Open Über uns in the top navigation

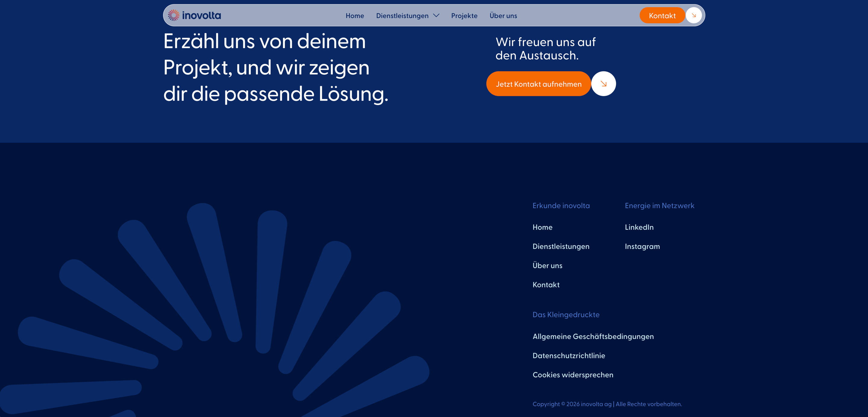503,15
